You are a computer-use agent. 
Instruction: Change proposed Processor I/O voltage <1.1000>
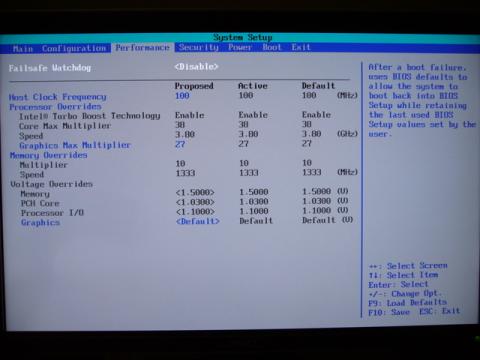pos(195,212)
